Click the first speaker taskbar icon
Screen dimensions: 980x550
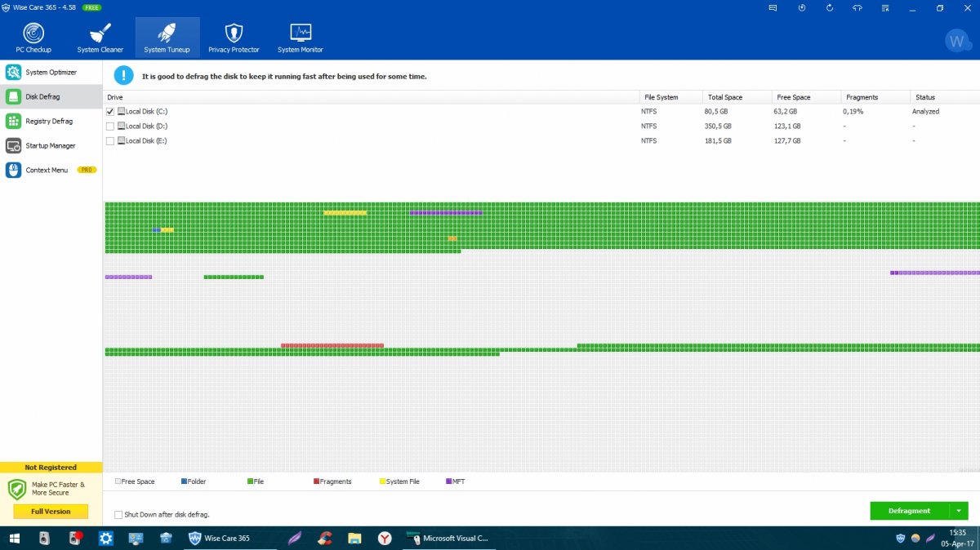(x=44, y=538)
